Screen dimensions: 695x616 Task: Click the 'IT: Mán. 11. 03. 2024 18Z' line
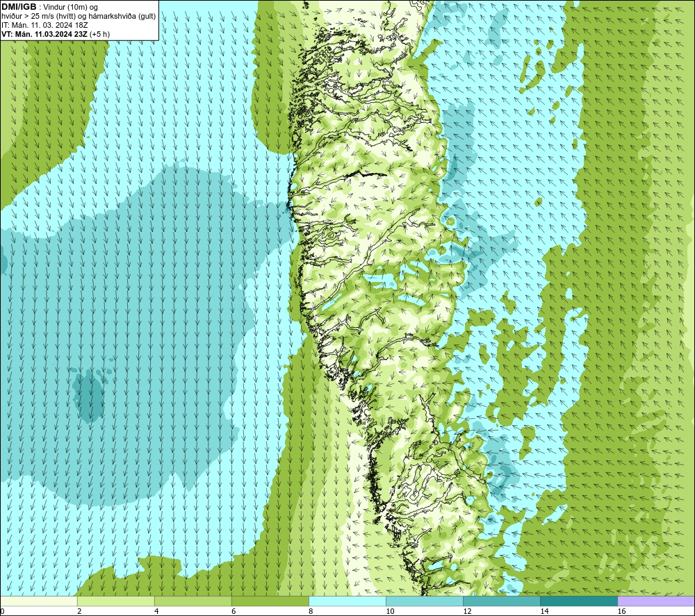pyautogui.click(x=43, y=25)
